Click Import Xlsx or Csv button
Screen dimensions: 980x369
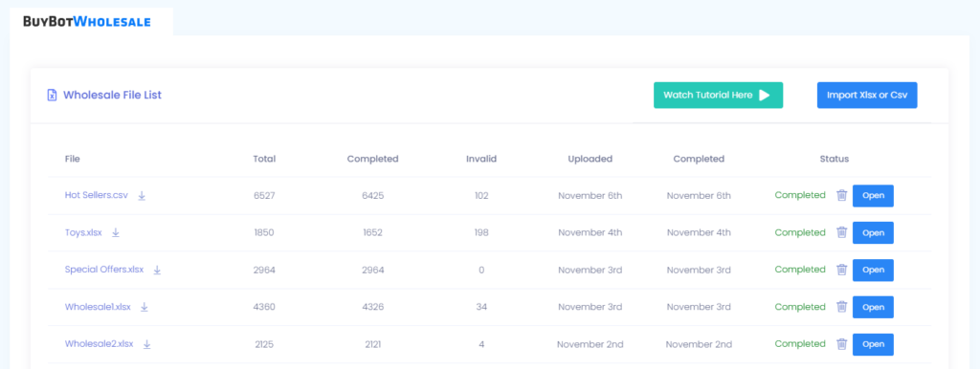pyautogui.click(x=867, y=95)
